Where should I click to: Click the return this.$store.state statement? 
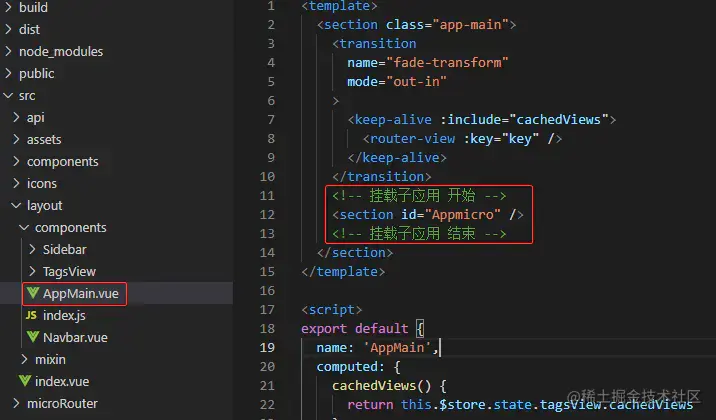pos(520,404)
